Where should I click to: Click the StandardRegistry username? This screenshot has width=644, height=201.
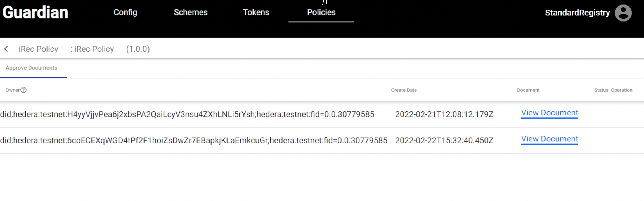[x=577, y=13]
